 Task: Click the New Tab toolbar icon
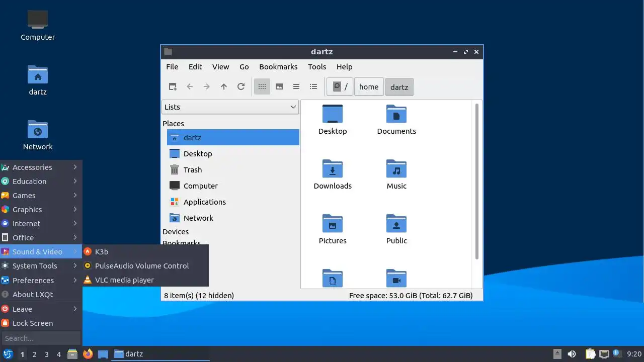tap(173, 86)
